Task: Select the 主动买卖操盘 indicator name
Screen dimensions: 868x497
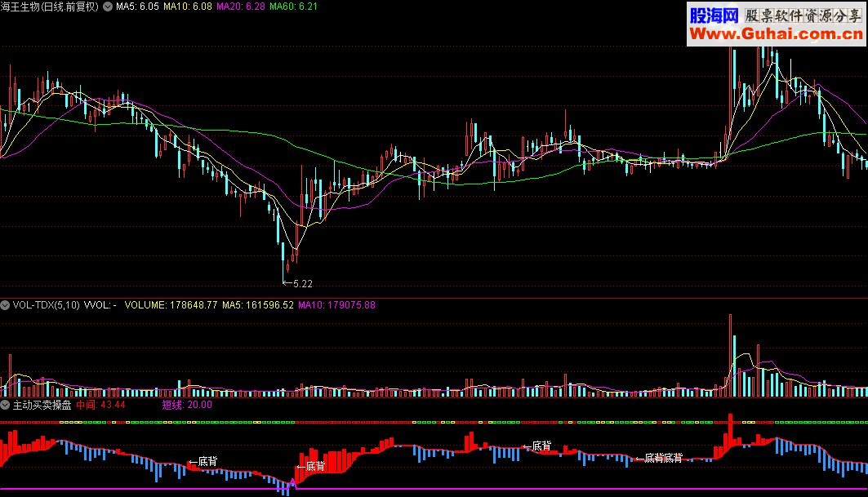Action: click(x=42, y=405)
